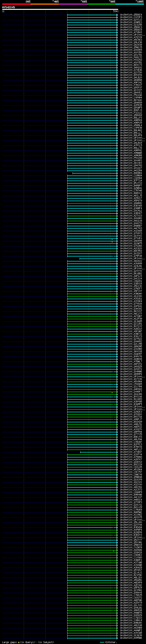
Task: Select hit label UniRef100_P68172
Action: click(x=131, y=58)
